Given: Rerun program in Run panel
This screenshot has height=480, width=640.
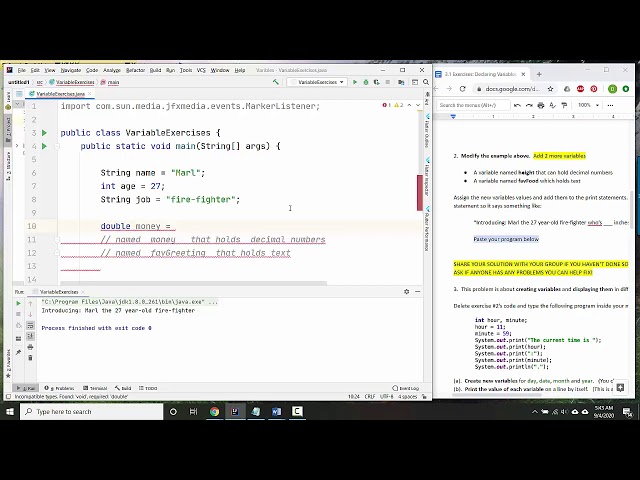Looking at the screenshot, I should [18, 303].
